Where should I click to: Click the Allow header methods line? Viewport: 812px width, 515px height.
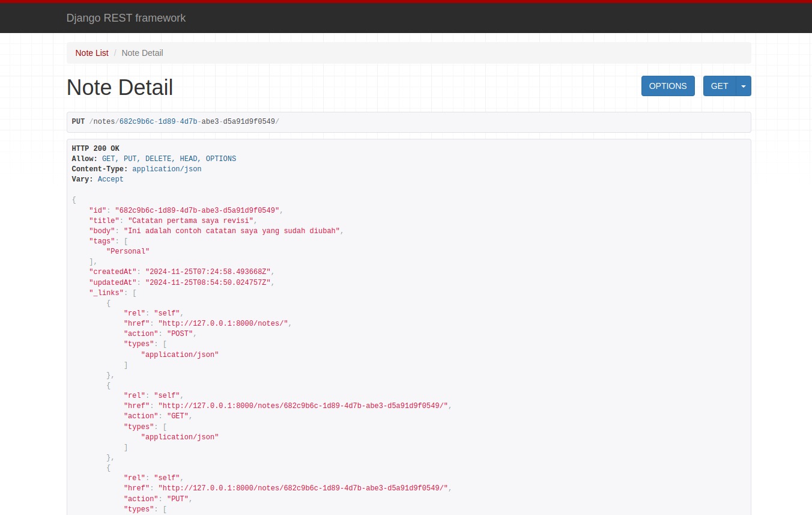(x=154, y=159)
